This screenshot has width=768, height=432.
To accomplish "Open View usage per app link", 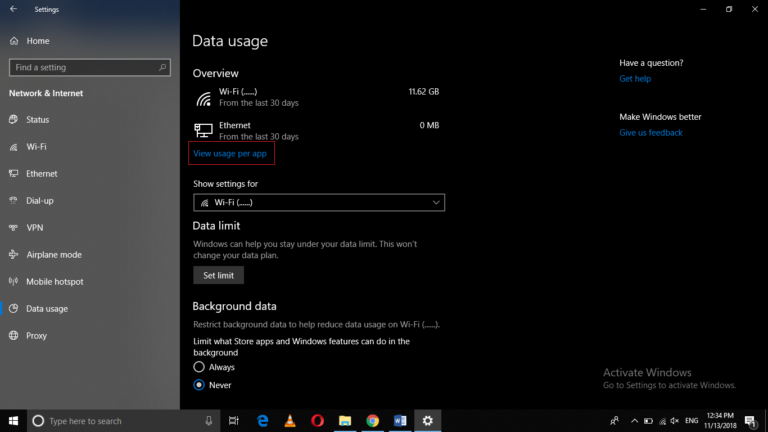I will tap(230, 153).
